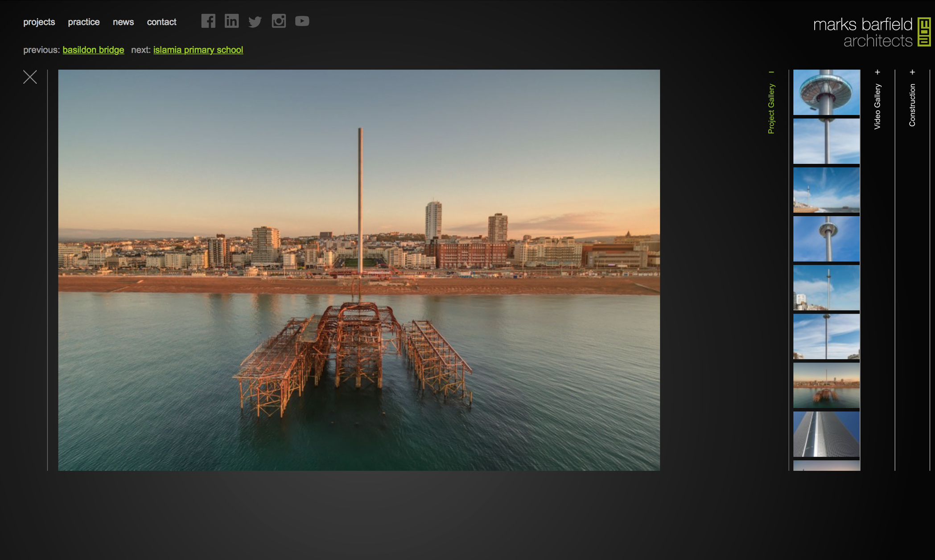
Task: Close the gallery with the X icon
Action: pyautogui.click(x=30, y=77)
